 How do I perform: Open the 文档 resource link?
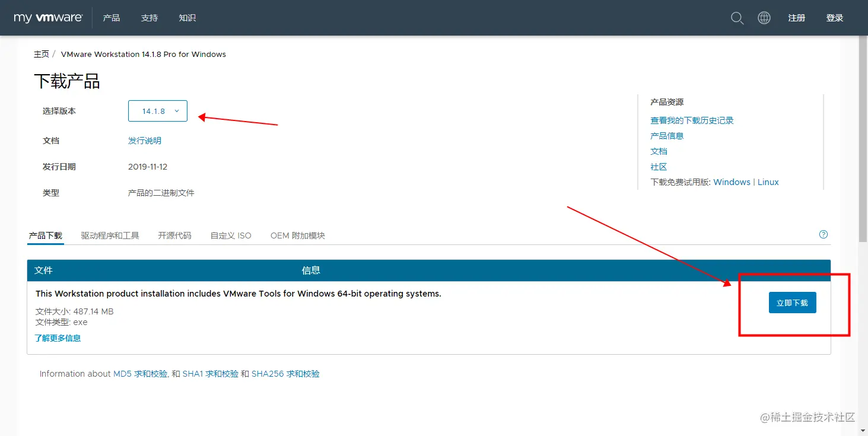(x=659, y=151)
